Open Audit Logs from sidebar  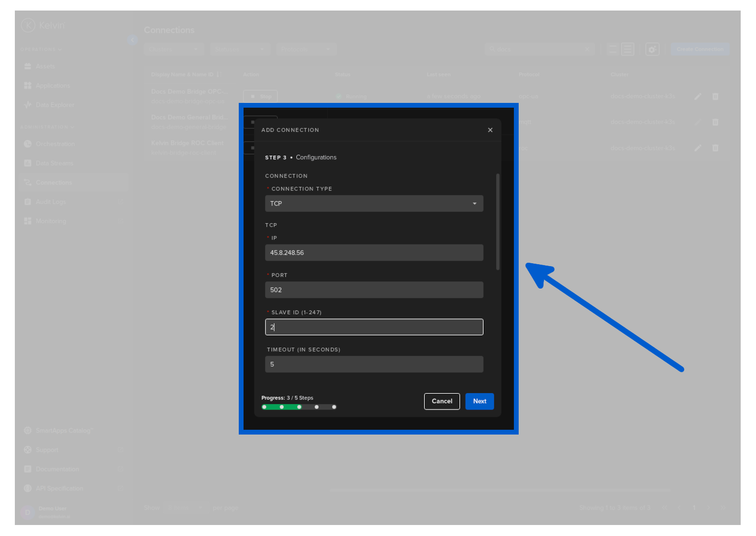tap(51, 202)
